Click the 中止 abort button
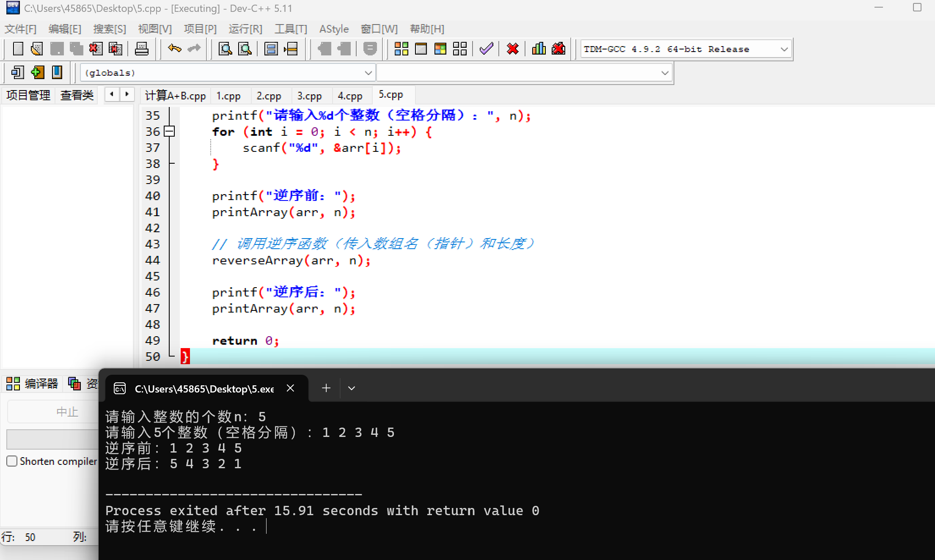The width and height of the screenshot is (935, 560). (x=67, y=412)
